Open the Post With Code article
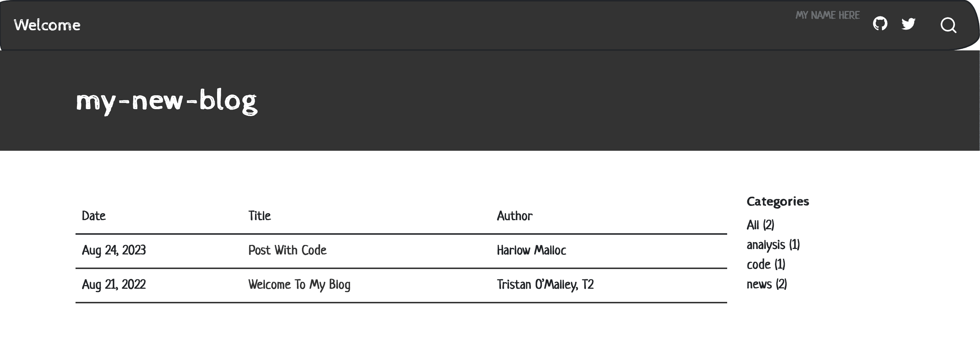Screen dimensions: 980x357 (x=287, y=250)
